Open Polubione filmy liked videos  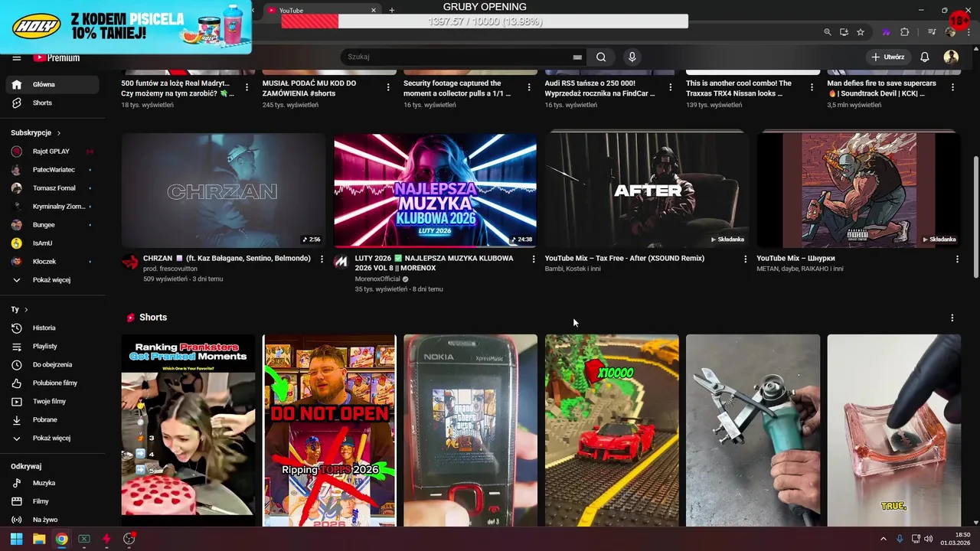[x=52, y=383]
